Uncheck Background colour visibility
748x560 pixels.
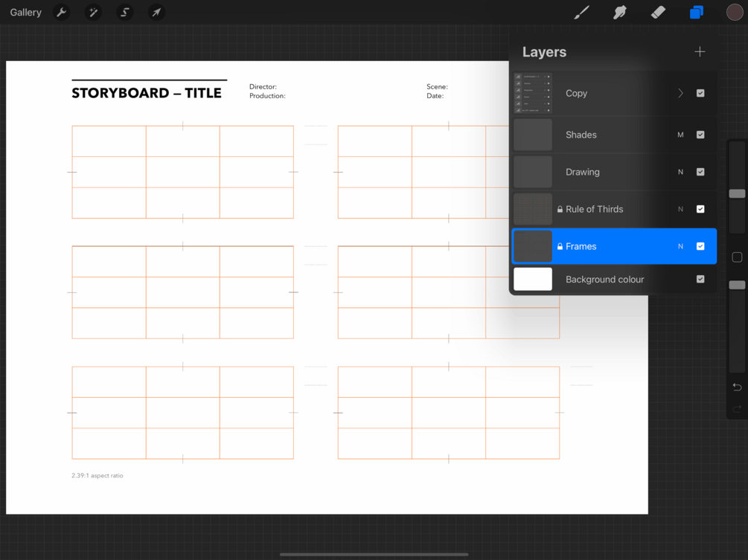pyautogui.click(x=700, y=280)
